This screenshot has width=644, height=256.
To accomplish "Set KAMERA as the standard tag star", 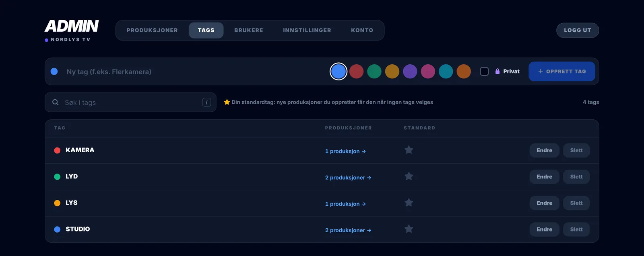I will coord(409,150).
